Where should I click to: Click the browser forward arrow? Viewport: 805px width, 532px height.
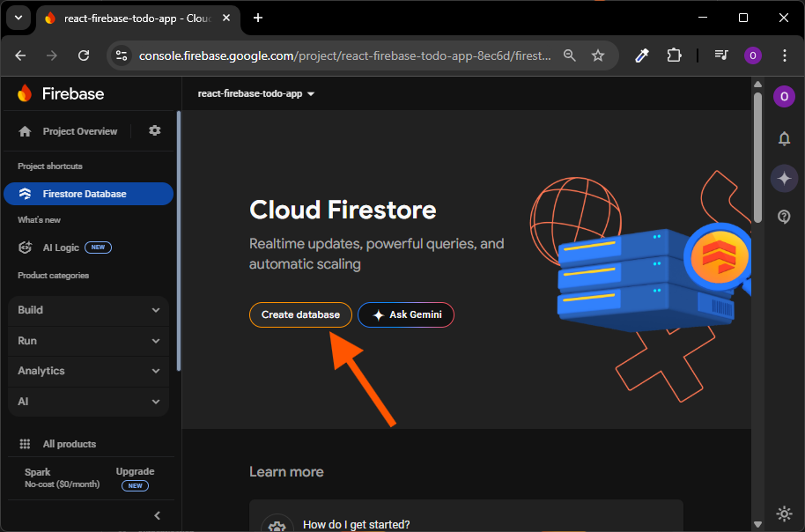click(52, 55)
